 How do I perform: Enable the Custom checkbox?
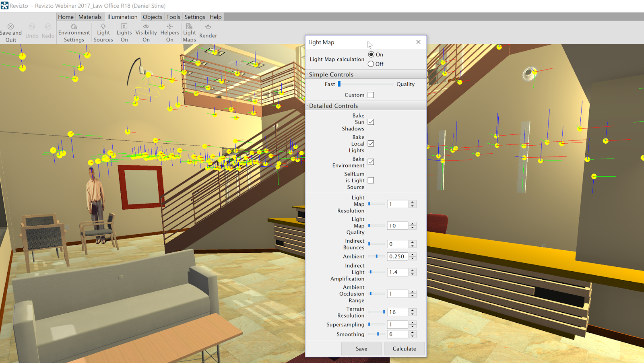[371, 95]
